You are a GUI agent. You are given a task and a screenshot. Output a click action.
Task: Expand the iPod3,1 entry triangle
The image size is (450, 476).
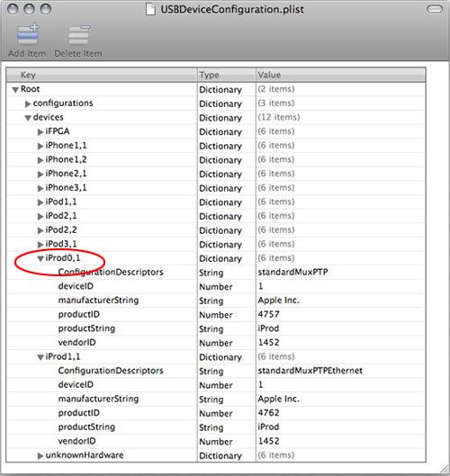pyautogui.click(x=40, y=245)
